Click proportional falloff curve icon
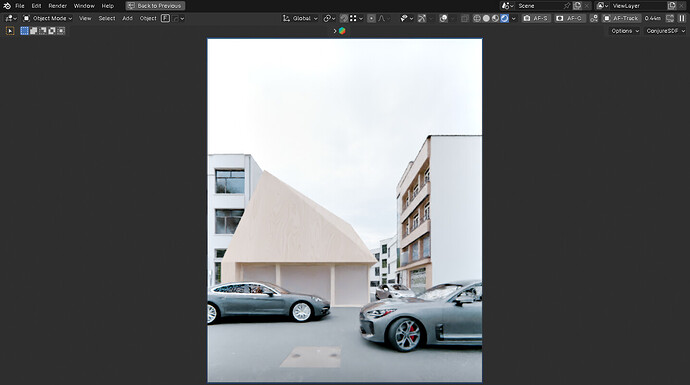This screenshot has height=385, width=690. coord(382,18)
